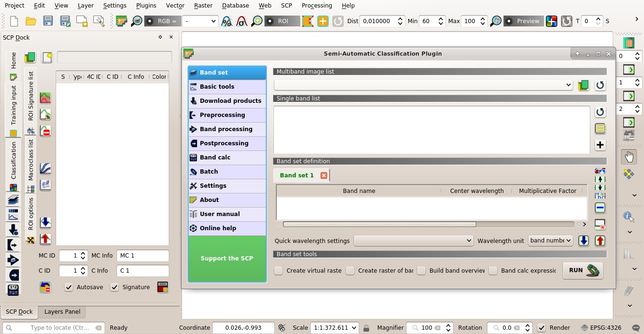This screenshot has width=644, height=334.
Task: Select the Band calc tab
Action: click(x=227, y=158)
